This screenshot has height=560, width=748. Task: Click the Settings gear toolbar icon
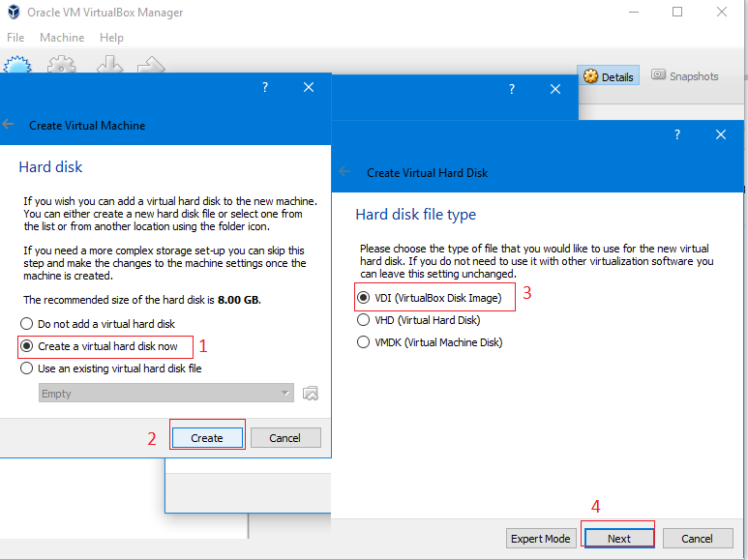pos(62,65)
